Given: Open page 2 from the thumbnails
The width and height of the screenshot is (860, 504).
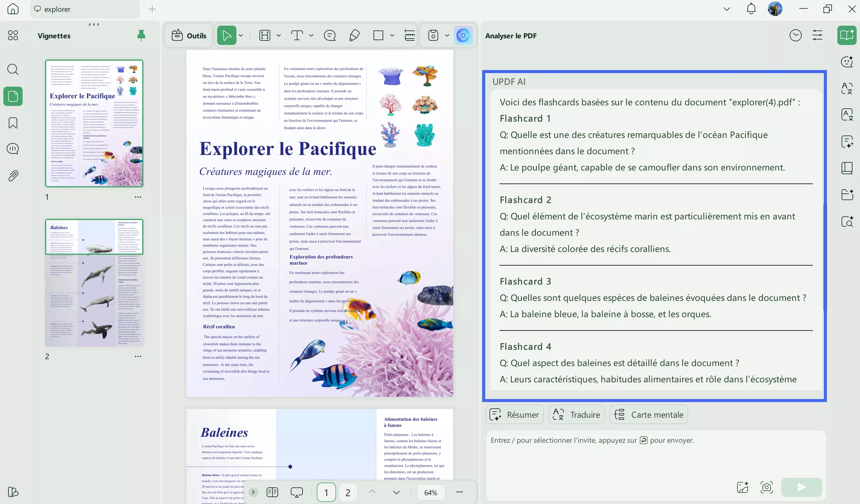Looking at the screenshot, I should coord(94,283).
